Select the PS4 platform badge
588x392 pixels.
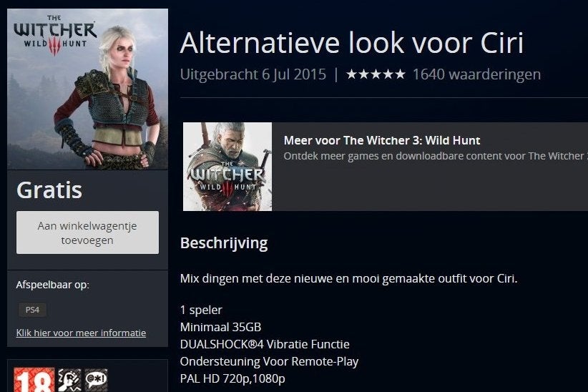pyautogui.click(x=32, y=310)
